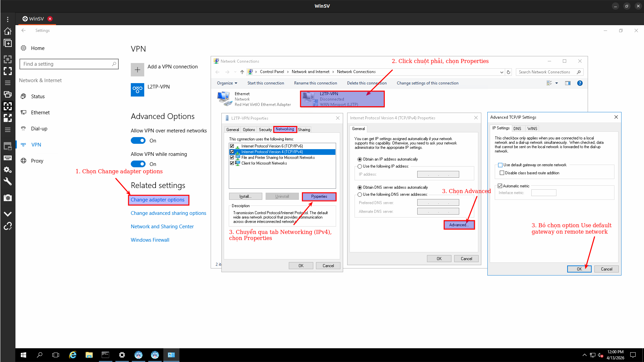Click the plus icon for Add a VPN connection
Image resolution: width=644 pixels, height=362 pixels.
[138, 70]
